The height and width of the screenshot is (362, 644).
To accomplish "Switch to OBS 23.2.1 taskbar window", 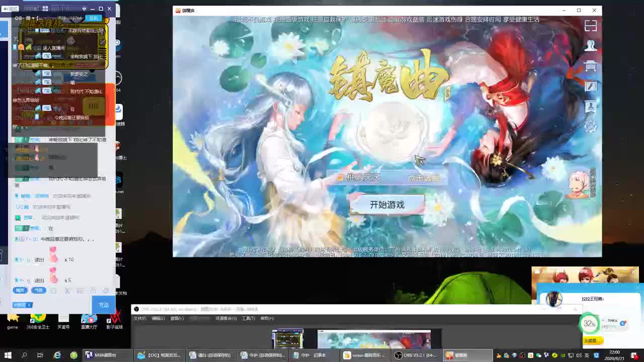I will (417, 355).
